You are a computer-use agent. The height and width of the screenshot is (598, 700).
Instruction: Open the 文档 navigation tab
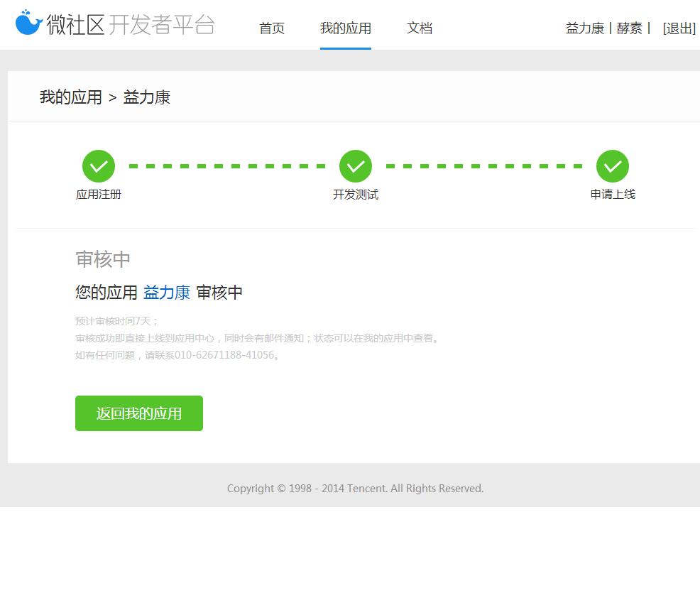tap(420, 28)
